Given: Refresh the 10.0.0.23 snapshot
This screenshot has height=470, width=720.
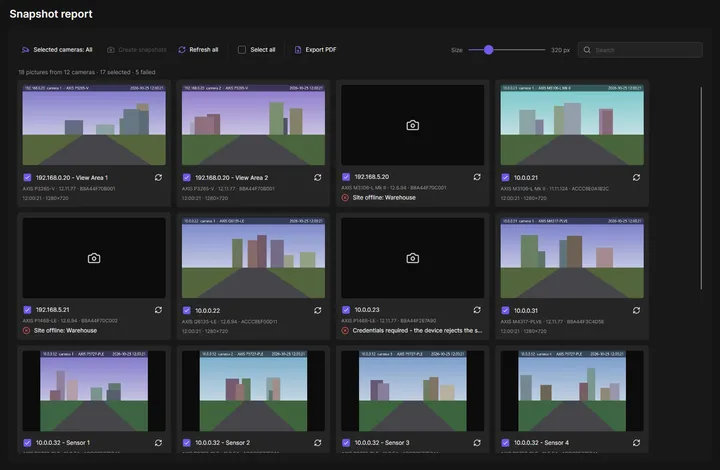Looking at the screenshot, I should coord(477,310).
